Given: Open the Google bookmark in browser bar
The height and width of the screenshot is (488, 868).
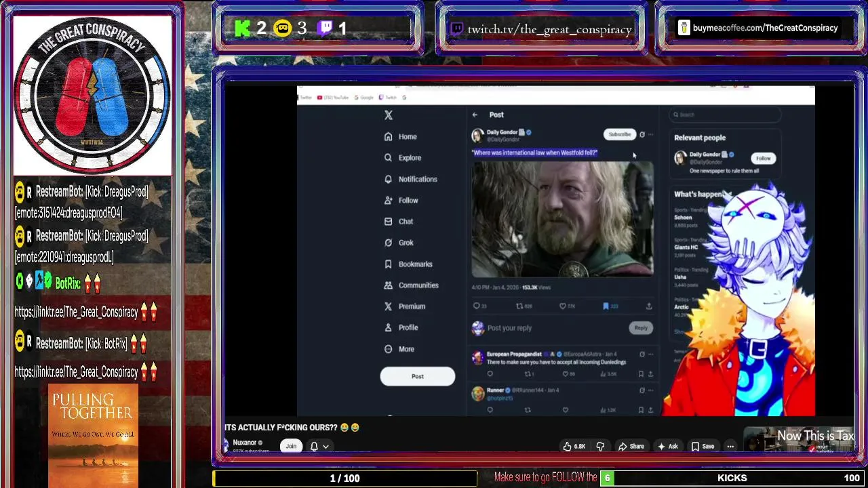Looking at the screenshot, I should tap(363, 98).
